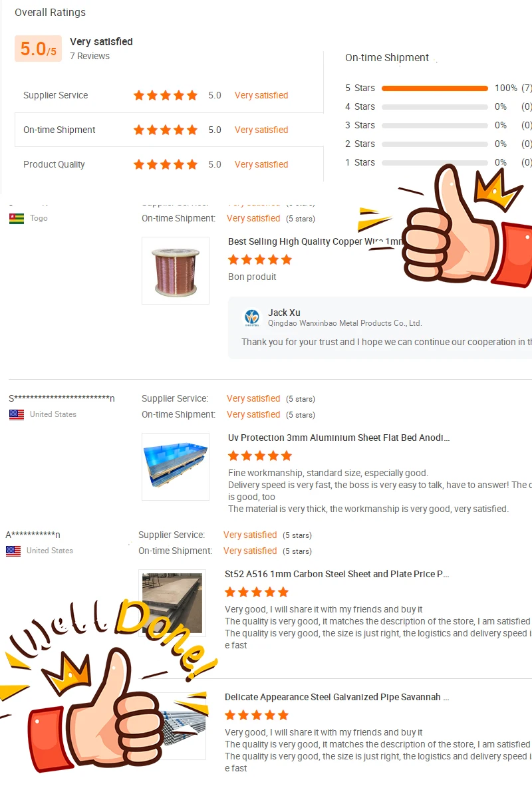
Task: Select the On-time Shipment rating row
Action: click(x=169, y=130)
